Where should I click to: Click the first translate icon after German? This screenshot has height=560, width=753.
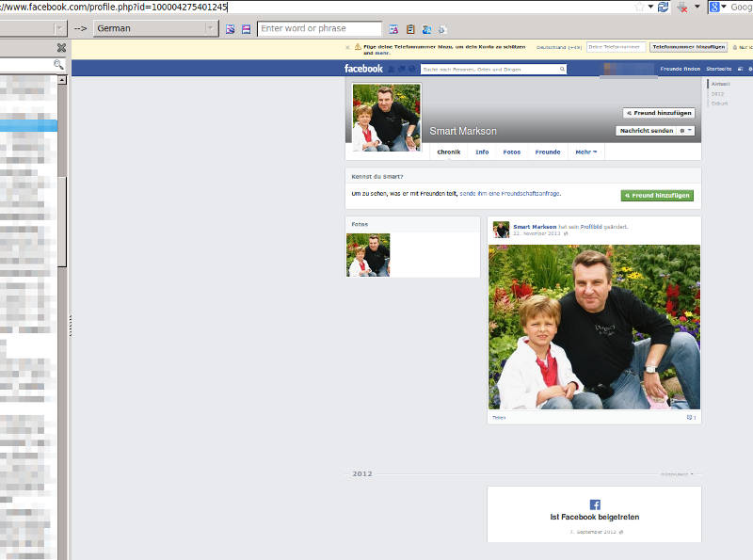pos(231,29)
